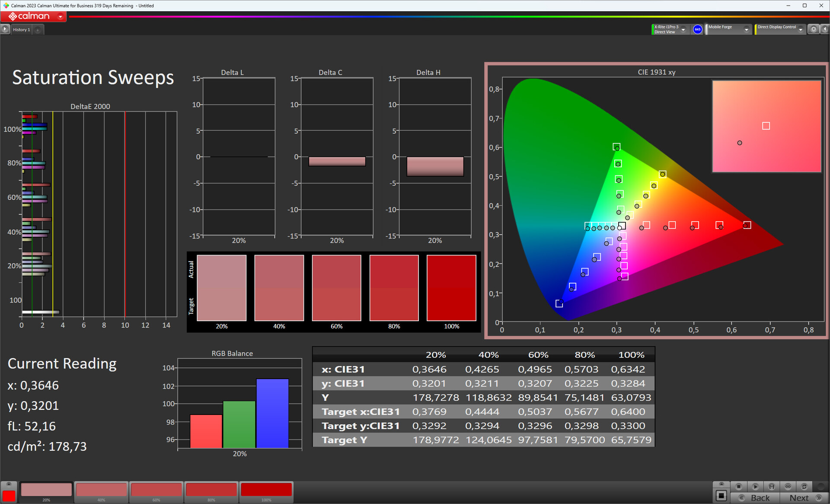Click the blue 645 meter indicator
This screenshot has height=504, width=830.
click(x=697, y=29)
